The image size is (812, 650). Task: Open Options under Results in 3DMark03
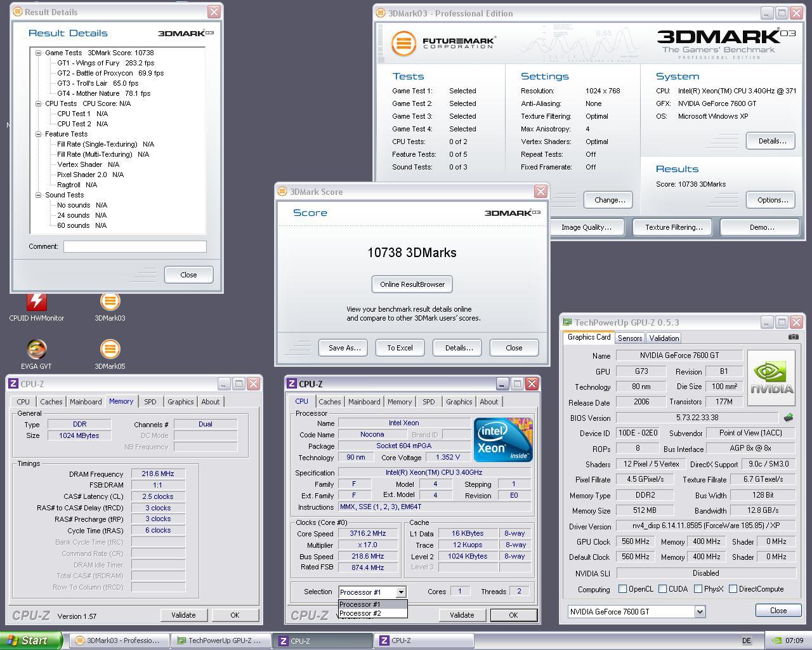coord(771,200)
